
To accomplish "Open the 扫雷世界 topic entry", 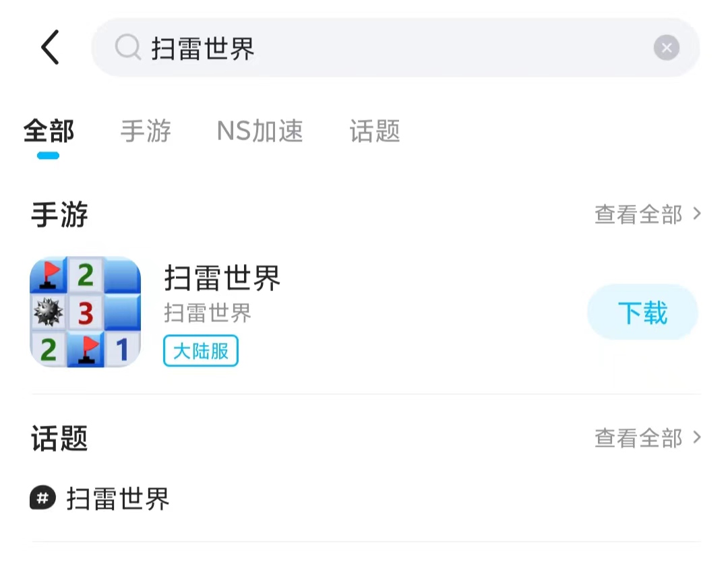I will (x=118, y=499).
